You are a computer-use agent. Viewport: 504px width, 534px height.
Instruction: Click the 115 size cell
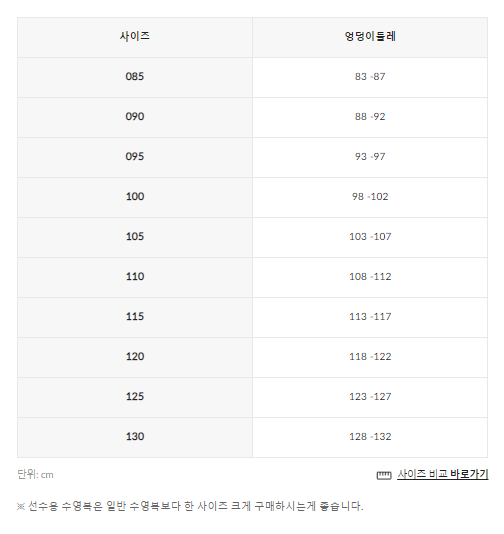pos(135,317)
